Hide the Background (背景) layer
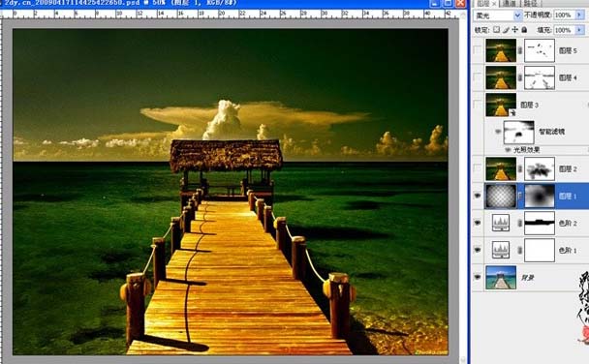This screenshot has width=589, height=364. click(478, 277)
